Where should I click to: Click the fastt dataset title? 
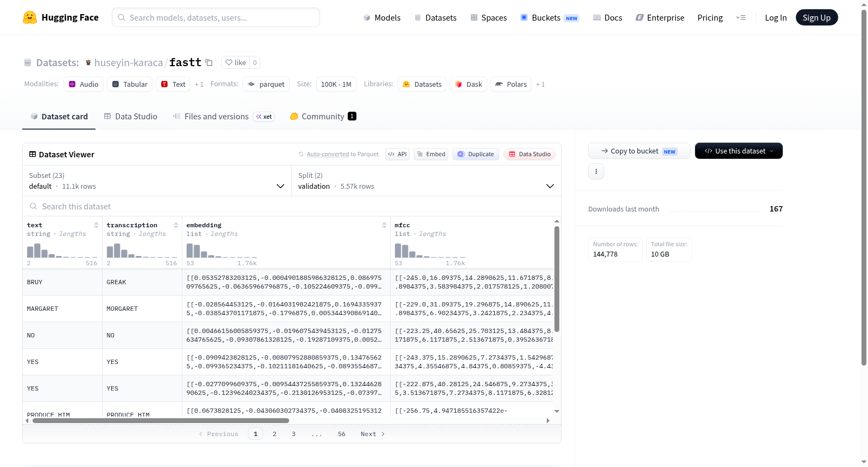[x=185, y=62]
